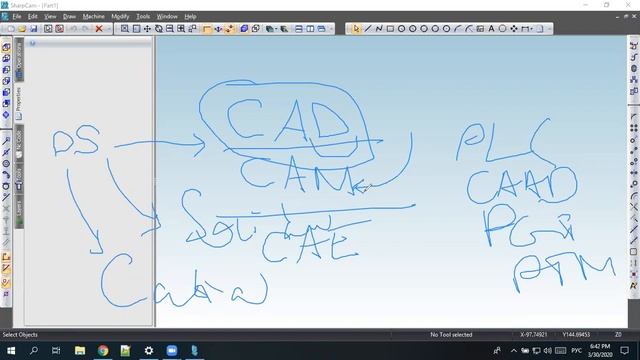
Task: Click the Undo arrow icon
Action: (x=73, y=29)
